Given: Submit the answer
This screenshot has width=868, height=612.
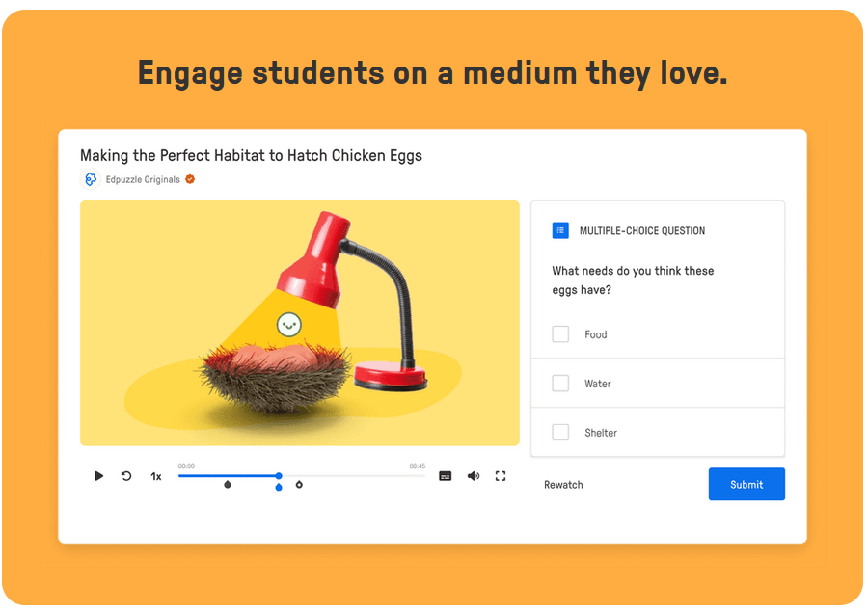Looking at the screenshot, I should (746, 484).
